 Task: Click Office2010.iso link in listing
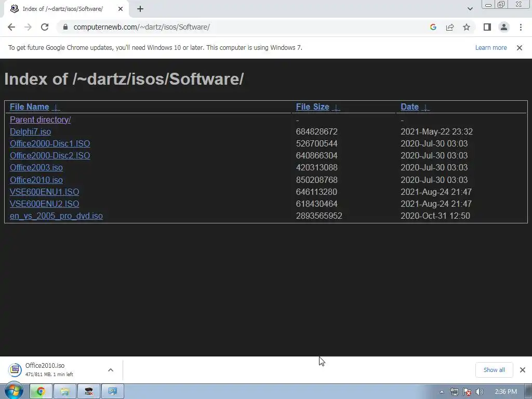(x=36, y=180)
